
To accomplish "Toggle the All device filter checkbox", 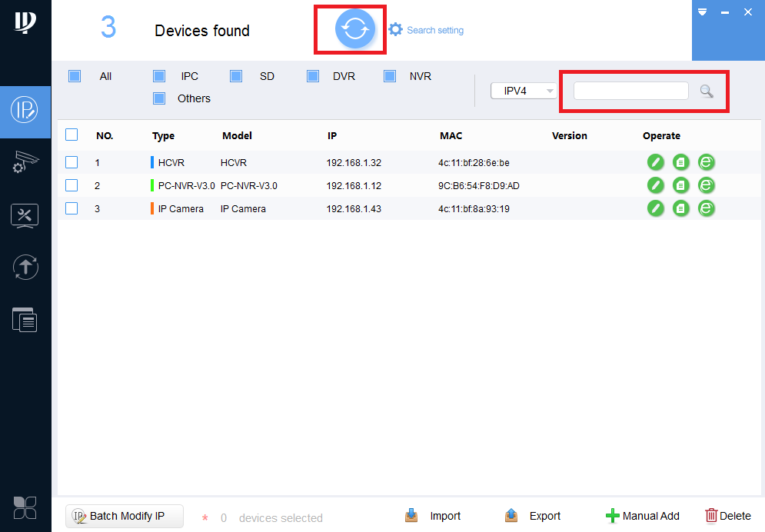I will (75, 76).
